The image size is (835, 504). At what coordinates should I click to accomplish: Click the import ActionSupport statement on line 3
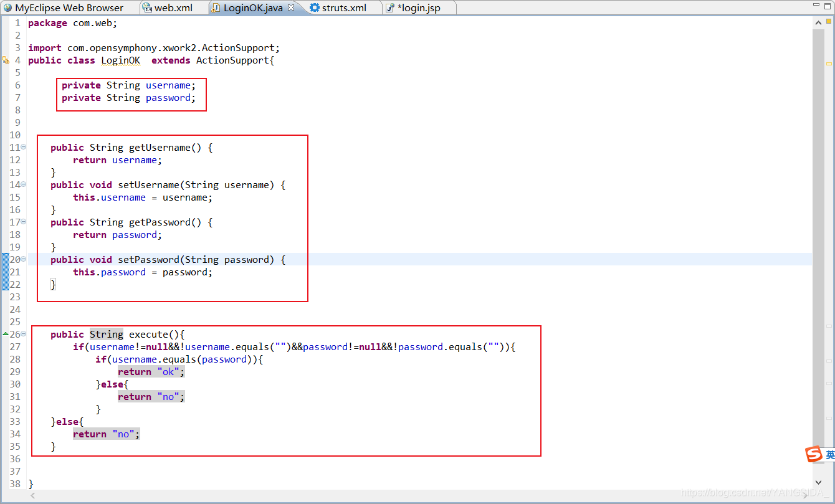(x=154, y=48)
